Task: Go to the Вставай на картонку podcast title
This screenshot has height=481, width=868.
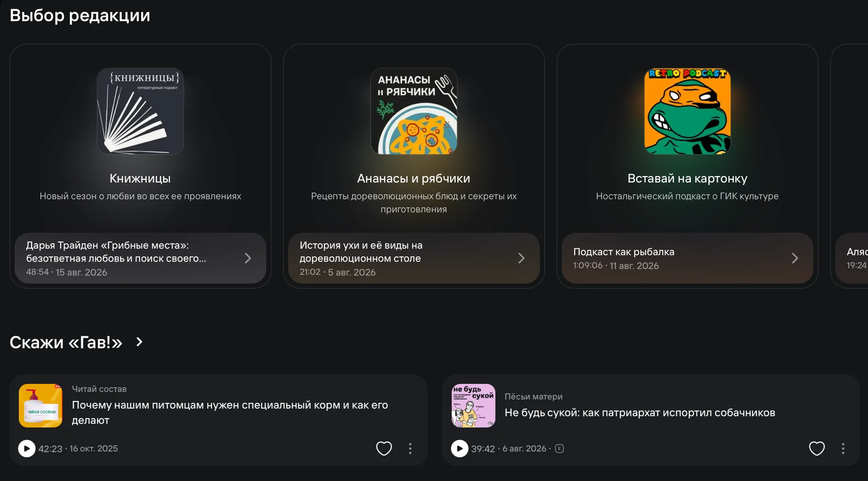Action: 687,178
